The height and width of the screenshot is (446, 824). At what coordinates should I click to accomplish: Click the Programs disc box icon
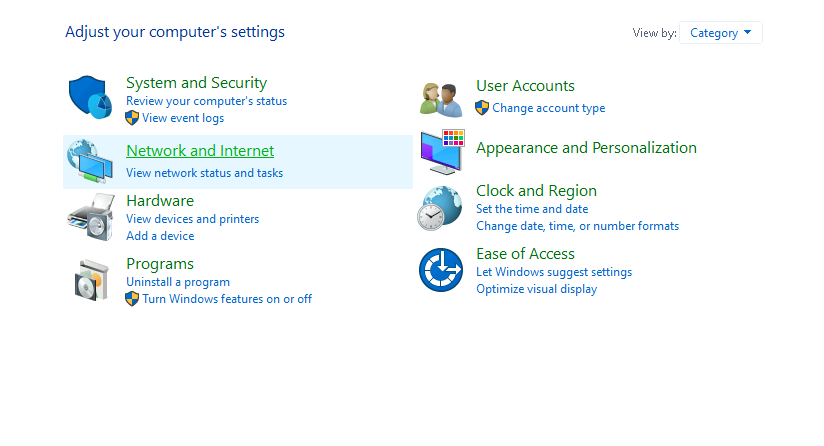[x=91, y=280]
